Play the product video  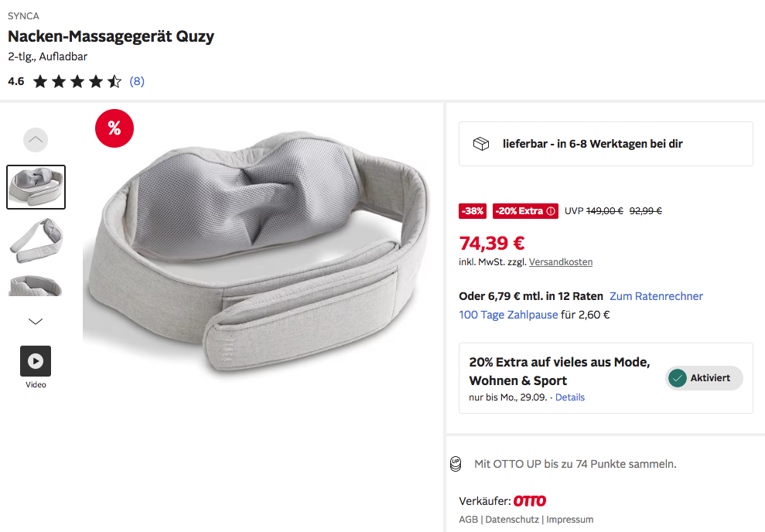pyautogui.click(x=36, y=360)
